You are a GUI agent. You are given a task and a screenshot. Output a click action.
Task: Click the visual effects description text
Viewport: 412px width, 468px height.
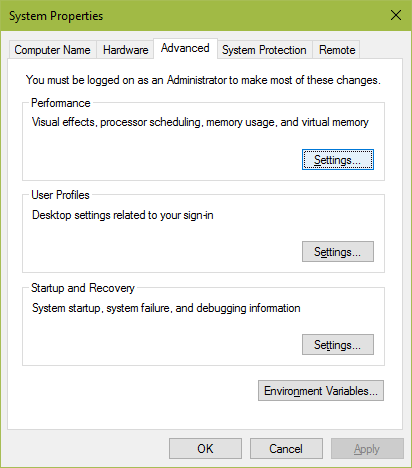(x=200, y=122)
